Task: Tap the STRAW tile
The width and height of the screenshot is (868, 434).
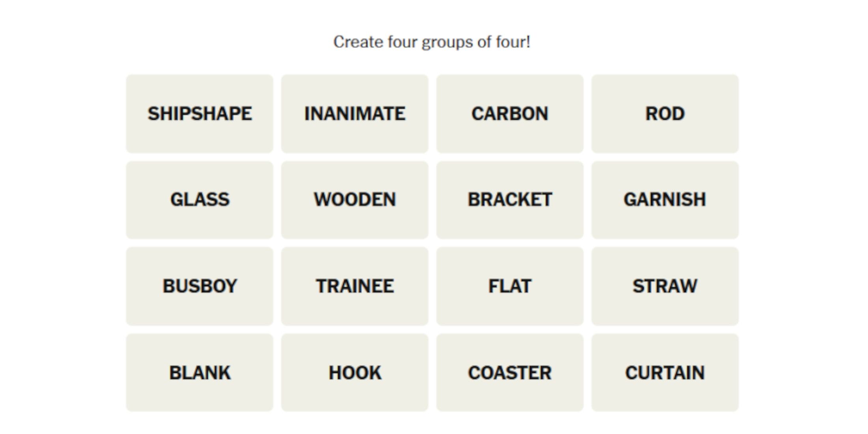Action: [665, 286]
